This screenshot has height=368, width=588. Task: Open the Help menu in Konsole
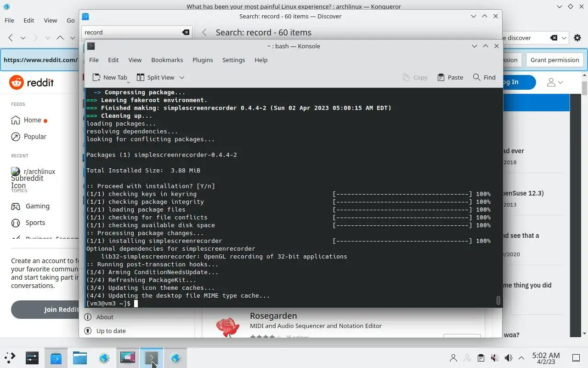point(261,60)
